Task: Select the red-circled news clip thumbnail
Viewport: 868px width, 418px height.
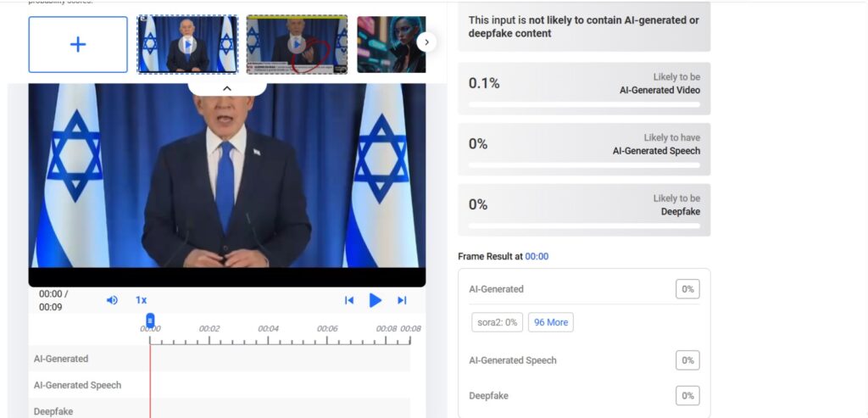Action: click(297, 44)
